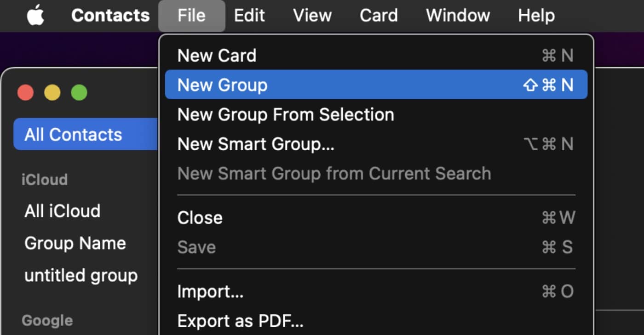Click the green zoom window button
Viewport: 644px width, 335px height.
pos(79,93)
